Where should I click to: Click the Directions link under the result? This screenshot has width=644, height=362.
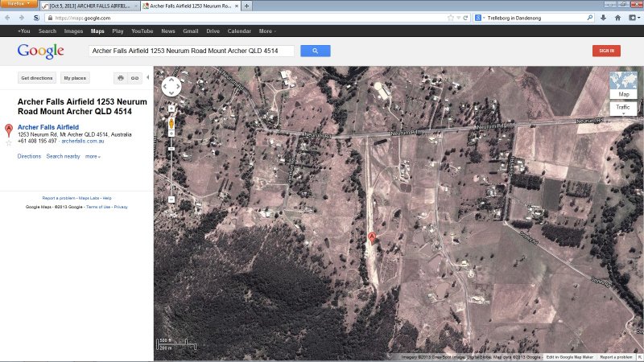pyautogui.click(x=29, y=156)
